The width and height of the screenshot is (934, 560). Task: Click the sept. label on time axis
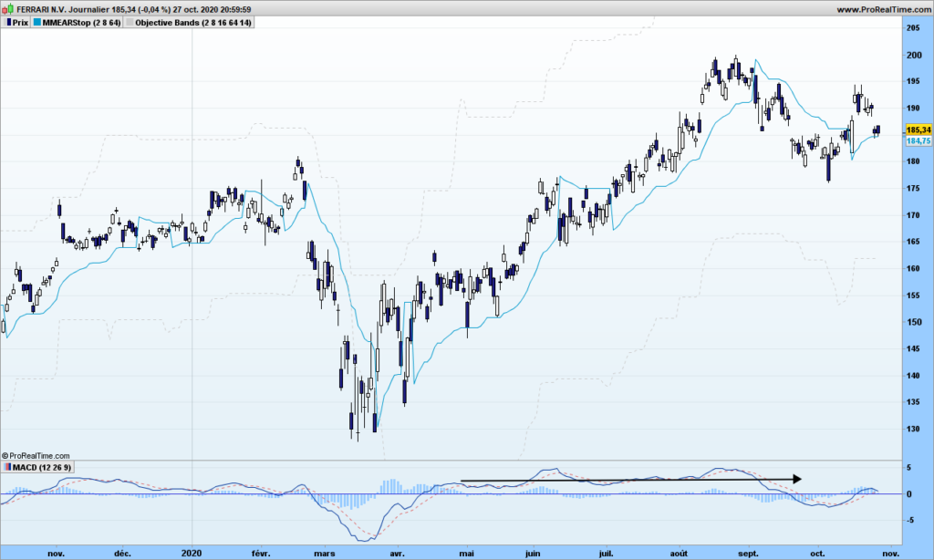click(749, 554)
